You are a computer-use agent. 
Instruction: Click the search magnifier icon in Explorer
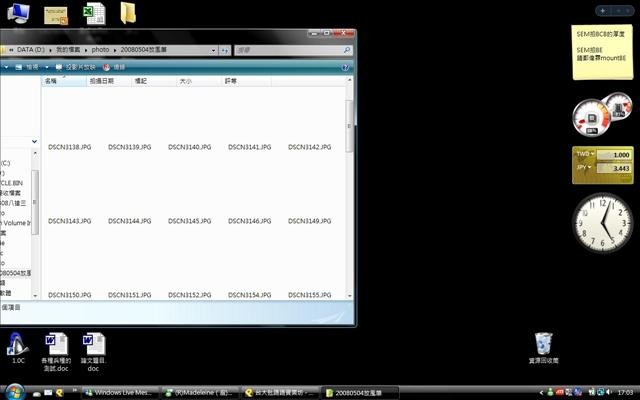[347, 50]
